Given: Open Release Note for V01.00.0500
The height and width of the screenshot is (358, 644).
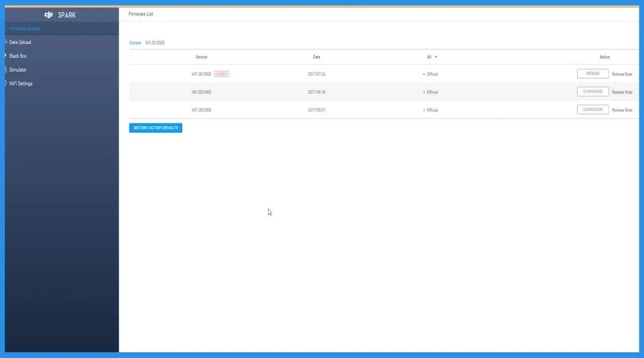Looking at the screenshot, I should 622,74.
